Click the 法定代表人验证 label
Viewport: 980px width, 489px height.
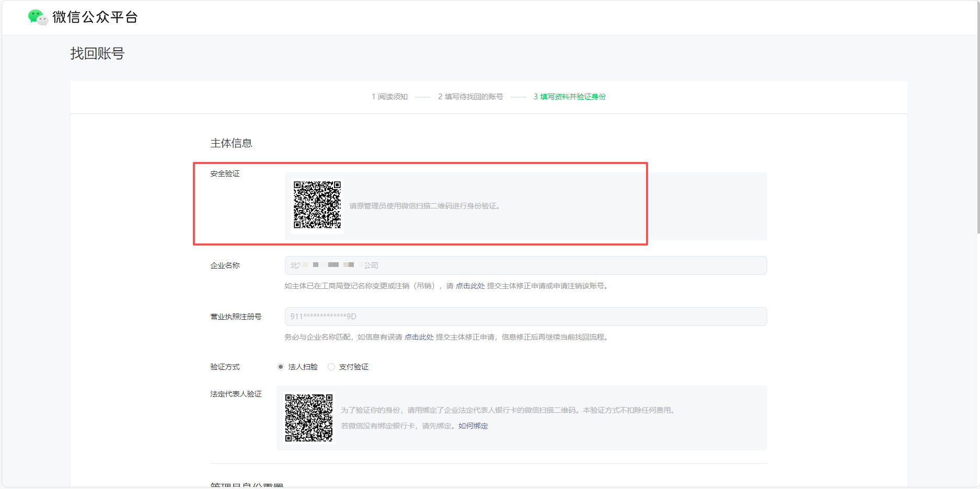tap(236, 394)
